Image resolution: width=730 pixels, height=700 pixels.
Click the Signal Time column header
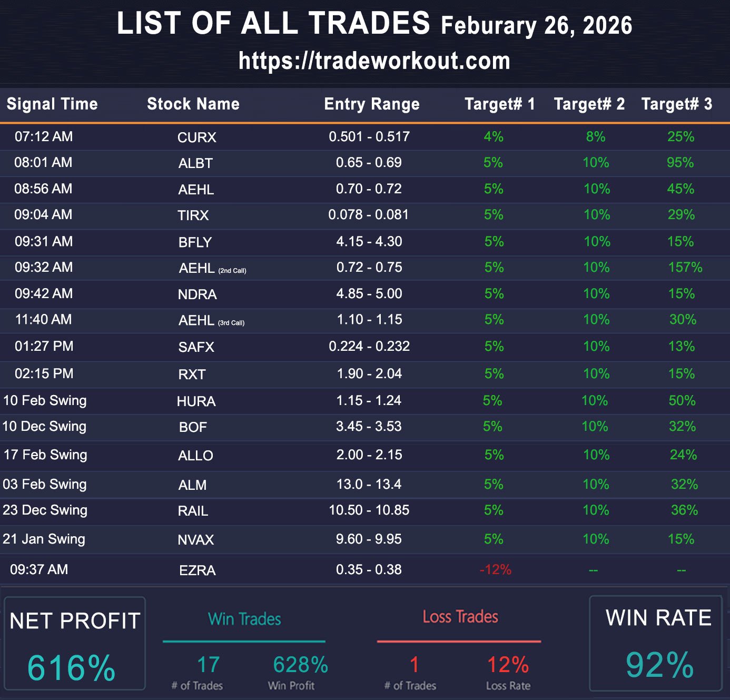pyautogui.click(x=52, y=104)
